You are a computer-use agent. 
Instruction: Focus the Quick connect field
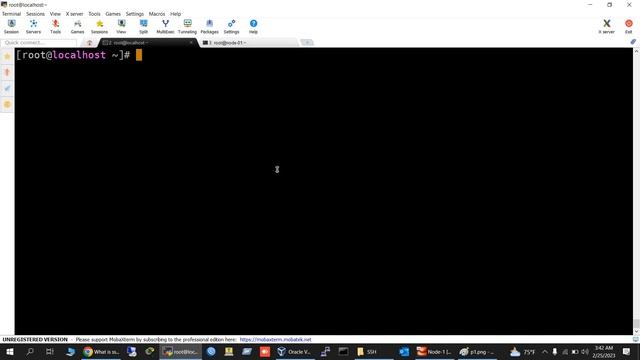39,42
